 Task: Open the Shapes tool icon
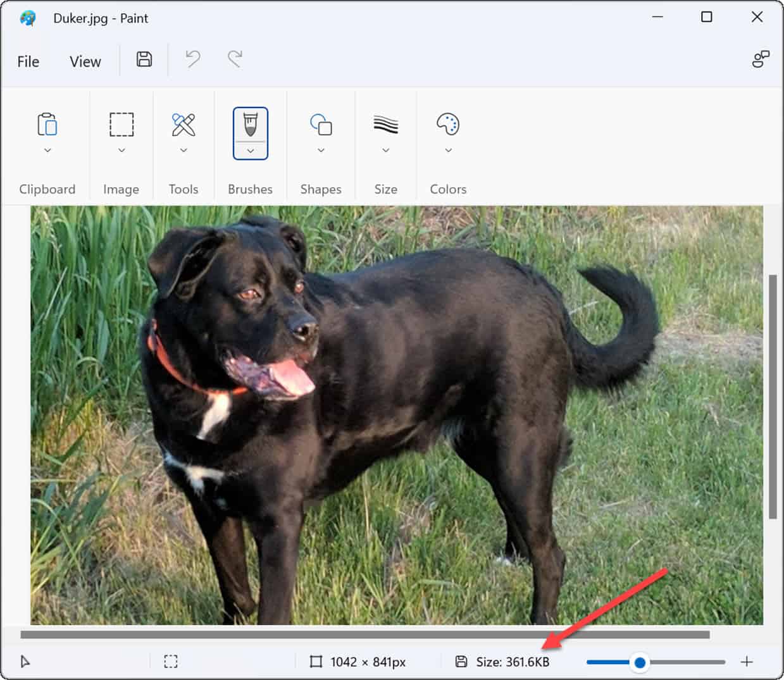320,125
